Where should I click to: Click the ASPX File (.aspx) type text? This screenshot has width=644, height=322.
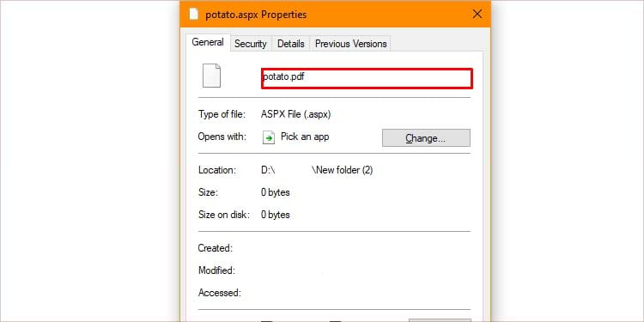[295, 114]
